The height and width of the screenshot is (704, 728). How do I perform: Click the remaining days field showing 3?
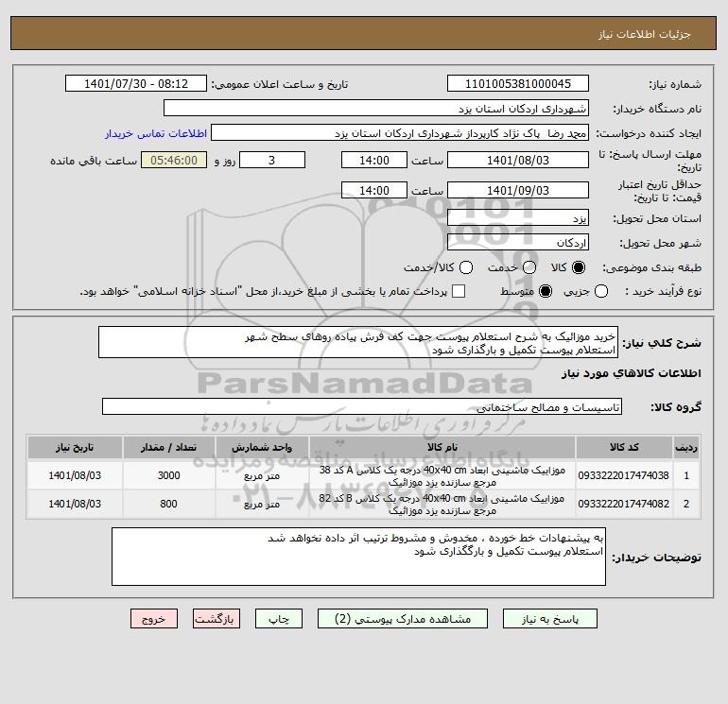coord(272,160)
